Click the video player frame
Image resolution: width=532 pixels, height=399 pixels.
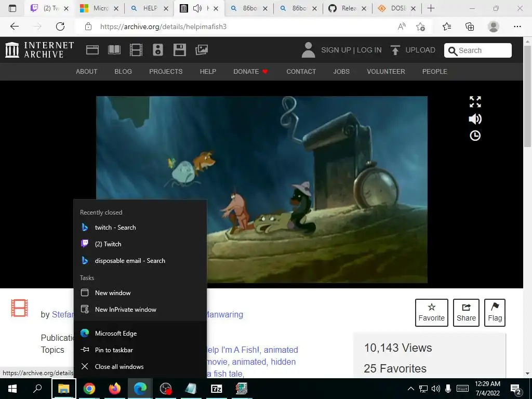[x=262, y=189]
